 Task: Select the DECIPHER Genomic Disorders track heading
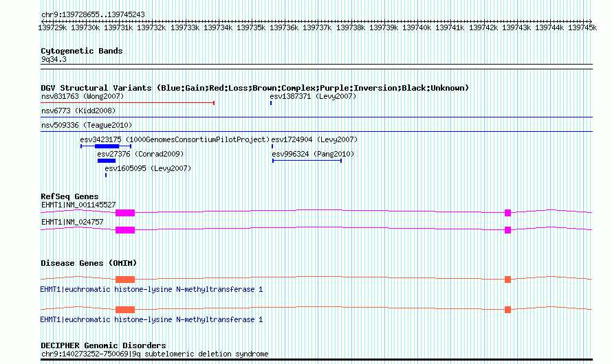tap(103, 345)
